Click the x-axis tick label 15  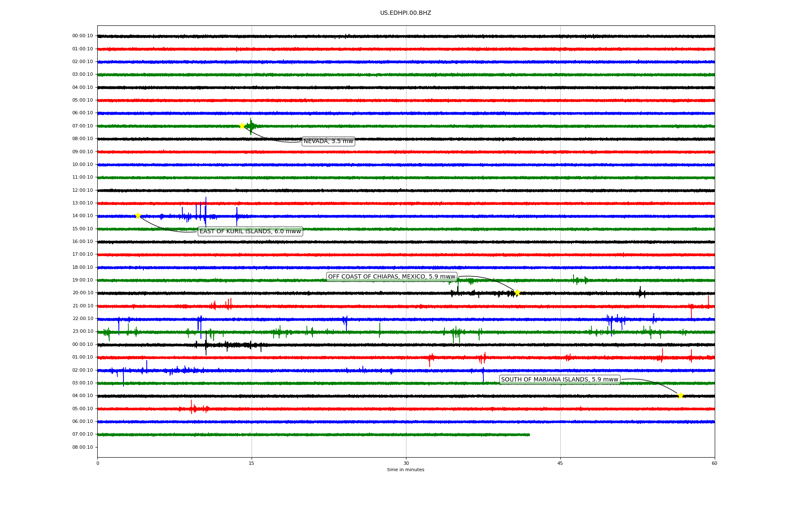point(252,463)
